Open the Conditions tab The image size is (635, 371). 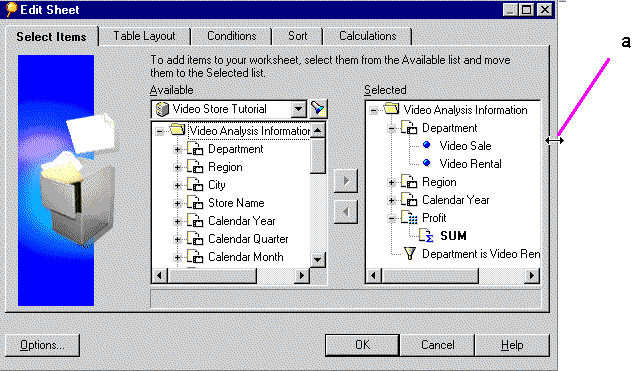coord(232,36)
